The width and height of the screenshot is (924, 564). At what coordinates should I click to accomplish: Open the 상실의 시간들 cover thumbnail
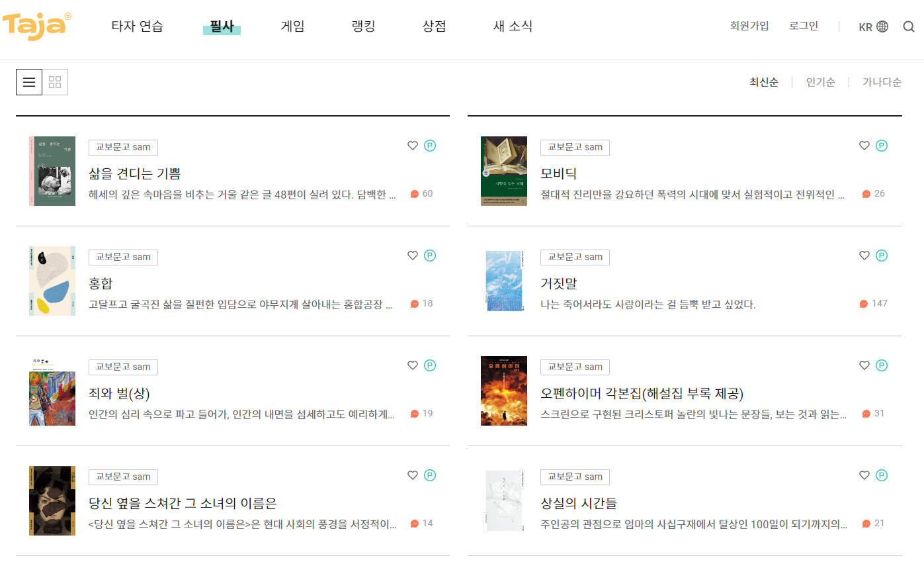(x=504, y=500)
